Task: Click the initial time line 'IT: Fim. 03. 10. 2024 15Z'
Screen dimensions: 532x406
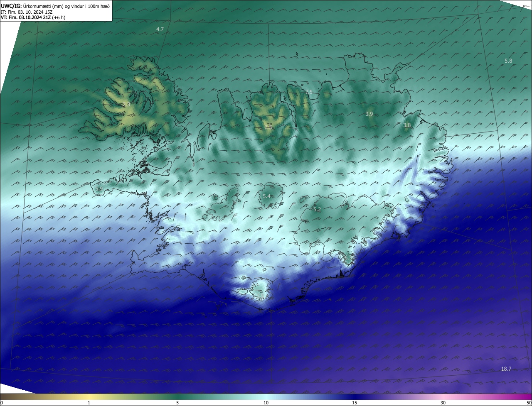Action: pyautogui.click(x=27, y=12)
